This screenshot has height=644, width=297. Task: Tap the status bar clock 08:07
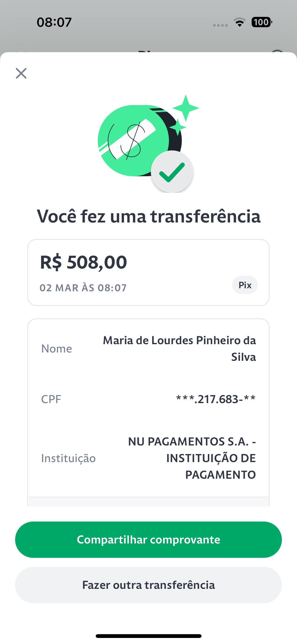[x=54, y=22]
